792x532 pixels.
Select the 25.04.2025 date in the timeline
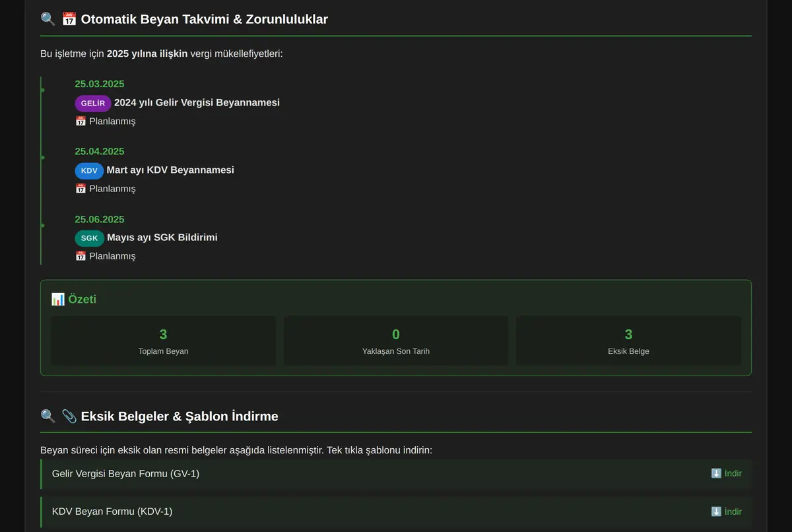pyautogui.click(x=100, y=152)
